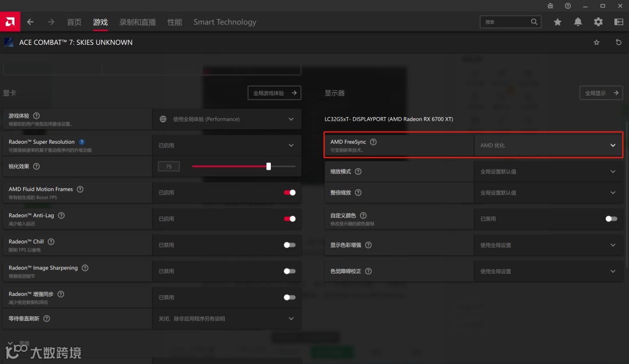Open help for Radeon 增强同步
Image resolution: width=629 pixels, height=364 pixels.
tap(61, 294)
